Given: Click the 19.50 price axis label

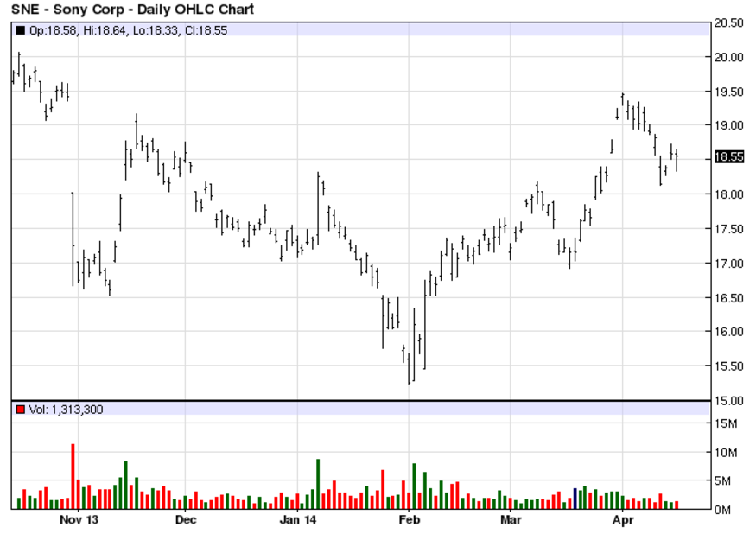Looking at the screenshot, I should (x=728, y=92).
